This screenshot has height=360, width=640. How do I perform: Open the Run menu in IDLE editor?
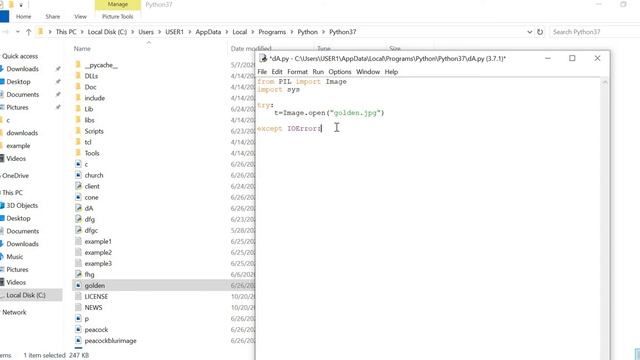click(x=318, y=71)
